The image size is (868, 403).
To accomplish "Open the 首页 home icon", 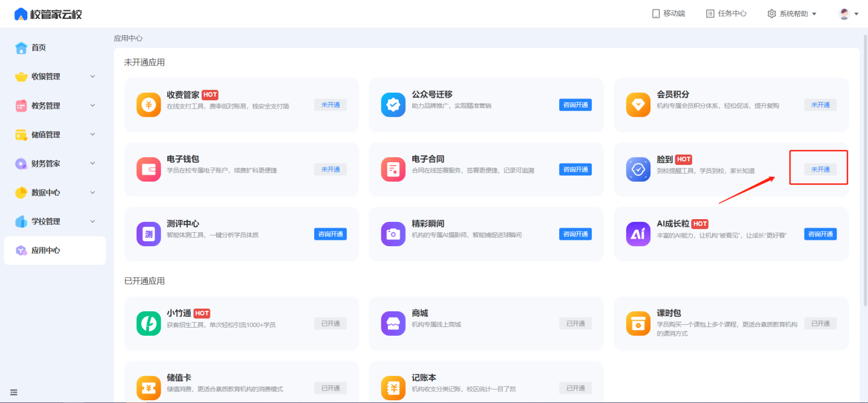I will (x=21, y=48).
